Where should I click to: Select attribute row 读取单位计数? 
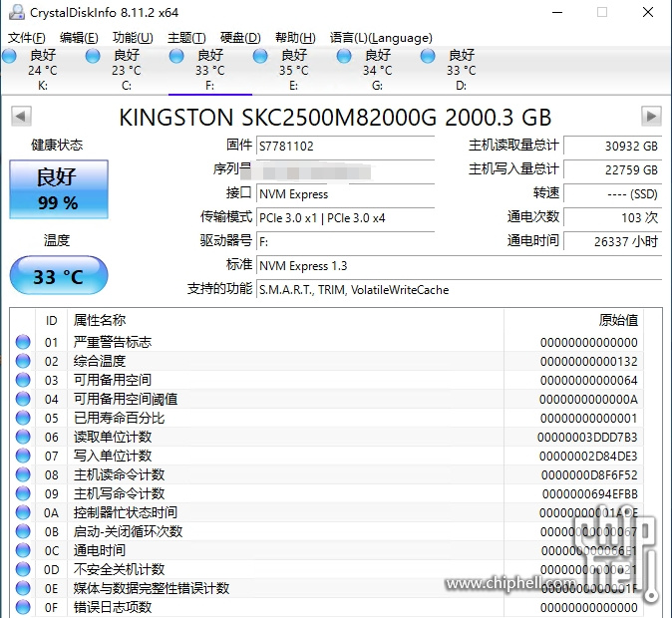coord(327,437)
